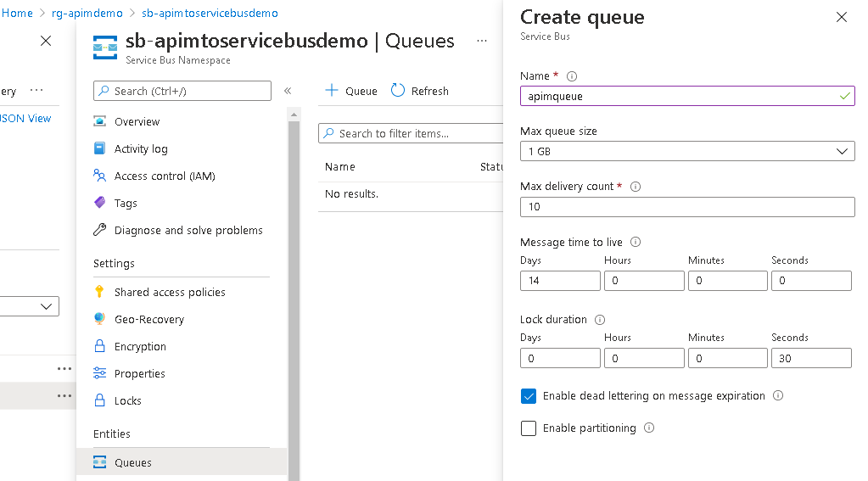Select Queues under Entities

click(182, 462)
